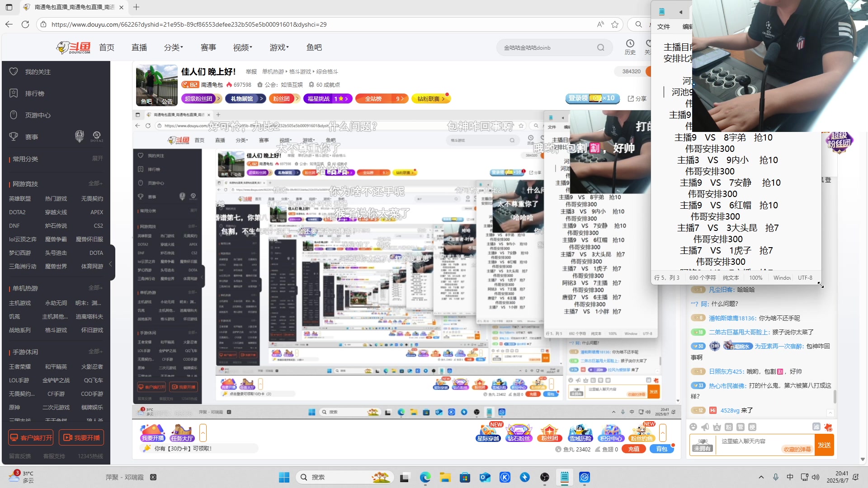Show all 单机热游 with 全部+
The image size is (868, 488).
coord(96,288)
